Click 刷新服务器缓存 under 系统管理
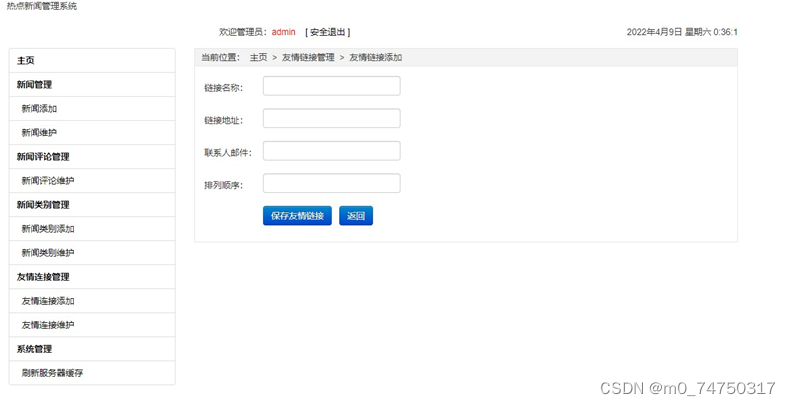The height and width of the screenshot is (406, 791). [52, 373]
